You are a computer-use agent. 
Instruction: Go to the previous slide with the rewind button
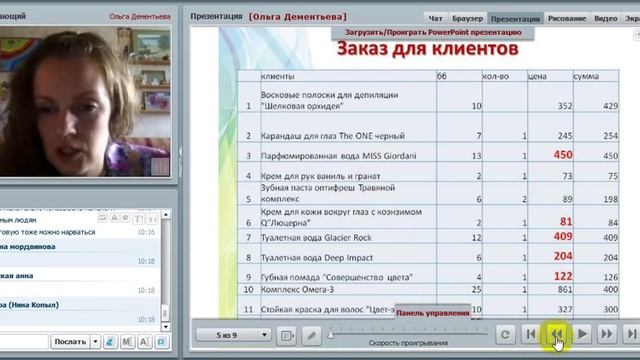(x=557, y=334)
